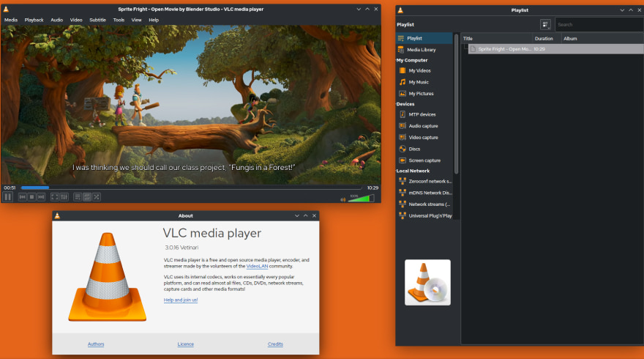644x359 pixels.
Task: Open the VideoLAN link in About
Action: [257, 267]
